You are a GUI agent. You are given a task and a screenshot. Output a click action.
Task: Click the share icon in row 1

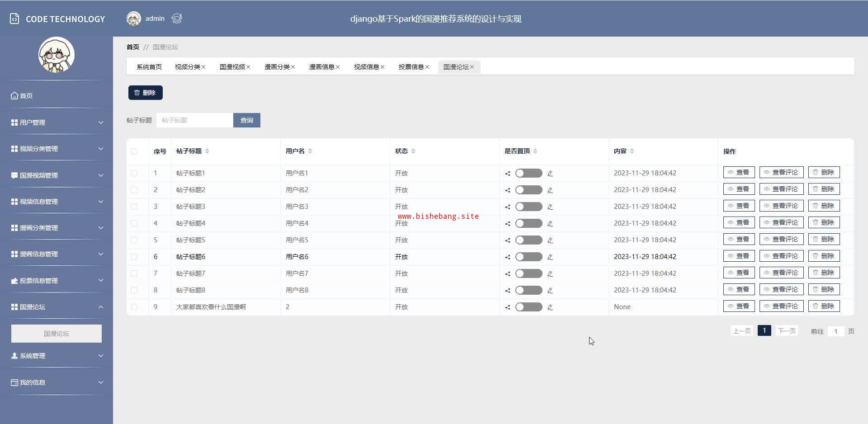[508, 174]
